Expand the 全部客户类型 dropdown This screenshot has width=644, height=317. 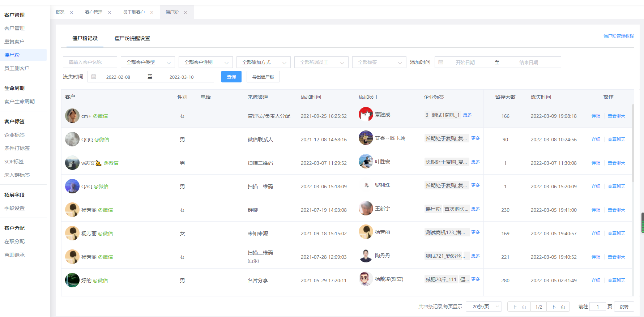(148, 63)
